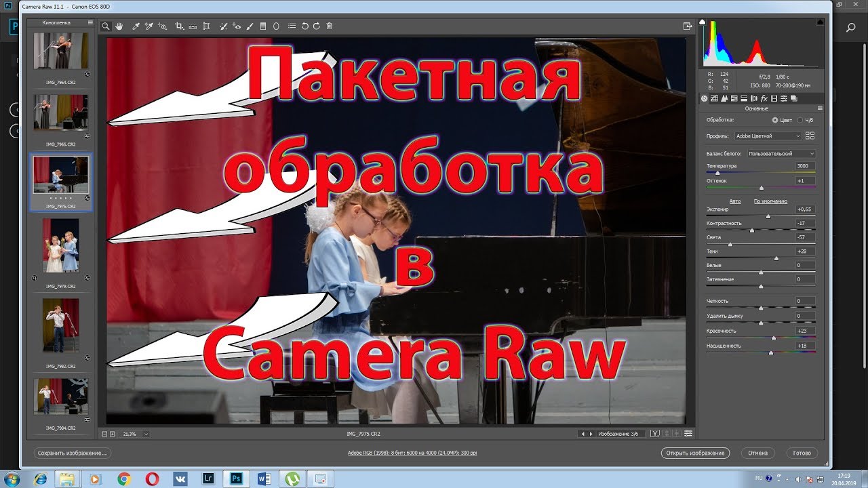Select thumbnail IMG_7982.CR2 in filmstrip
This screenshot has width=868, height=488.
[x=61, y=325]
